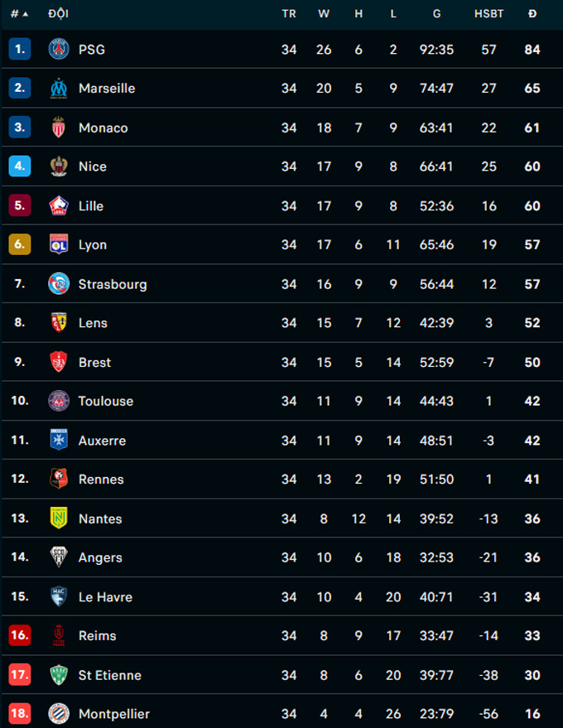
Task: Open the Lille team name link
Action: [x=91, y=205]
